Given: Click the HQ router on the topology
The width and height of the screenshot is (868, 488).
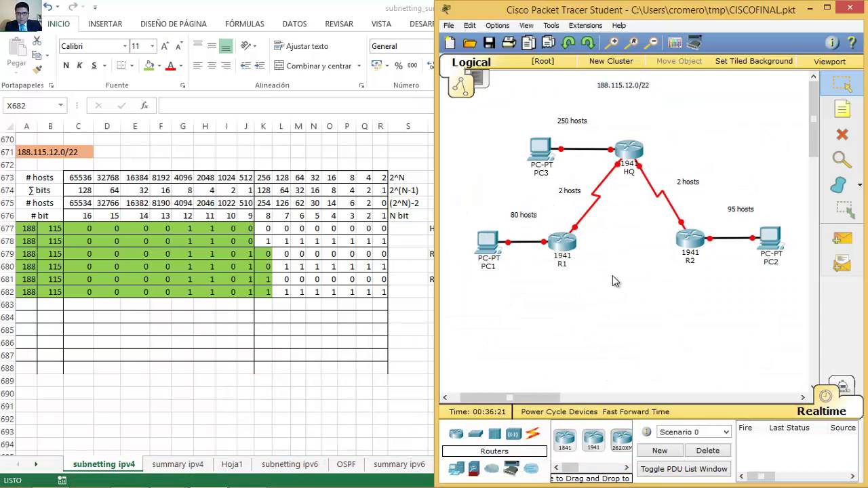Looking at the screenshot, I should tap(629, 150).
